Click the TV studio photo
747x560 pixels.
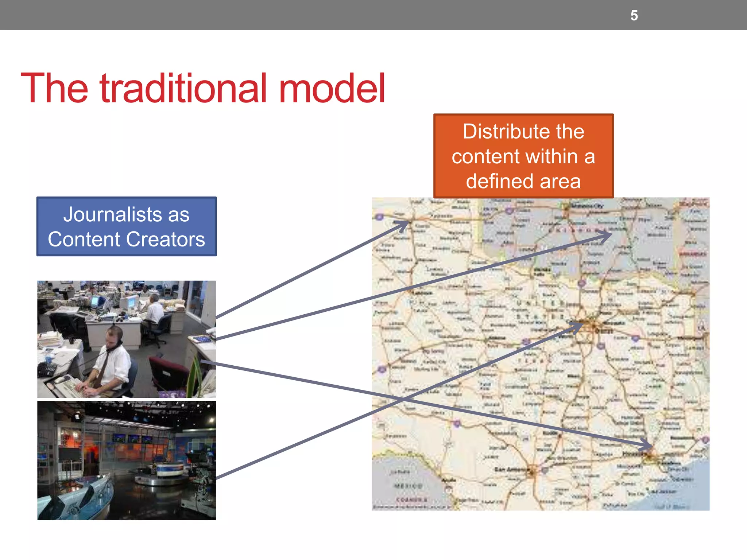127,460
